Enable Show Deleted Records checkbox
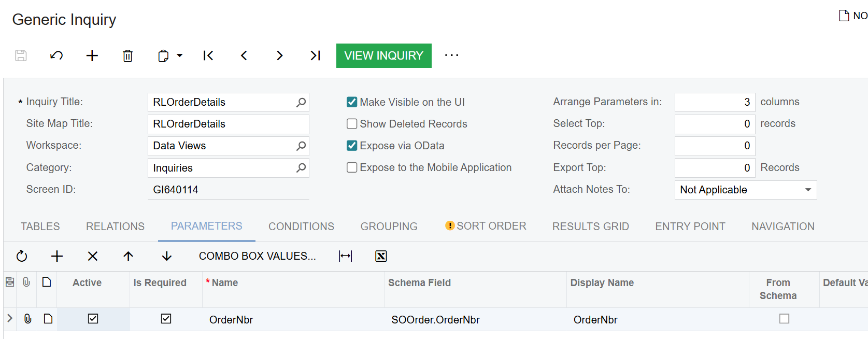 [x=352, y=124]
